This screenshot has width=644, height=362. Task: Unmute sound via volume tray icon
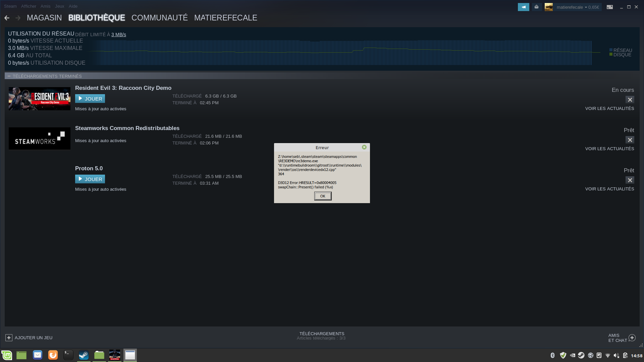point(616,355)
